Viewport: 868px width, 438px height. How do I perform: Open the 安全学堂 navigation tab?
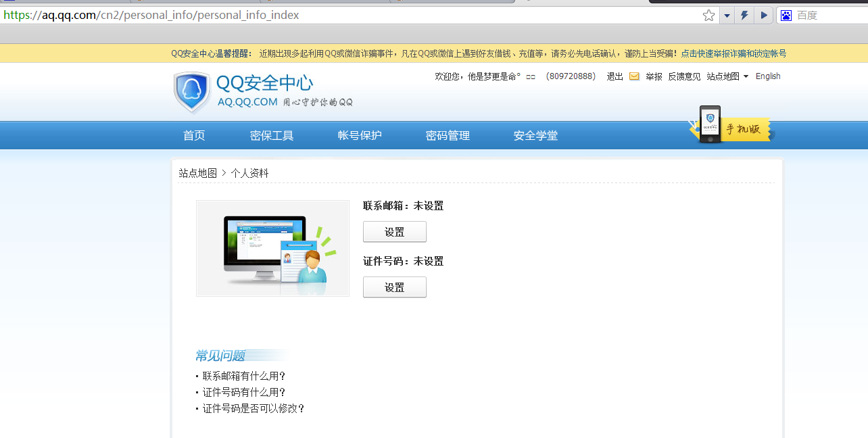(535, 136)
